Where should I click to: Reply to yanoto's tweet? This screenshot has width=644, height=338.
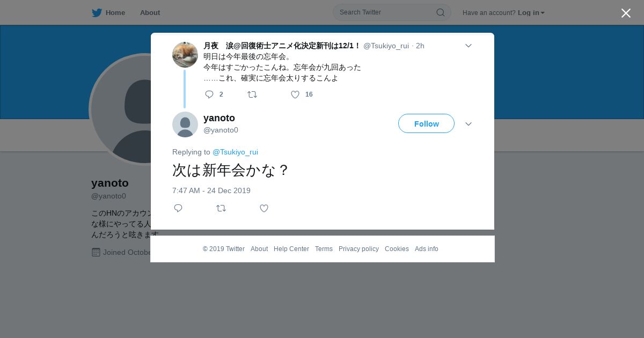tap(178, 208)
